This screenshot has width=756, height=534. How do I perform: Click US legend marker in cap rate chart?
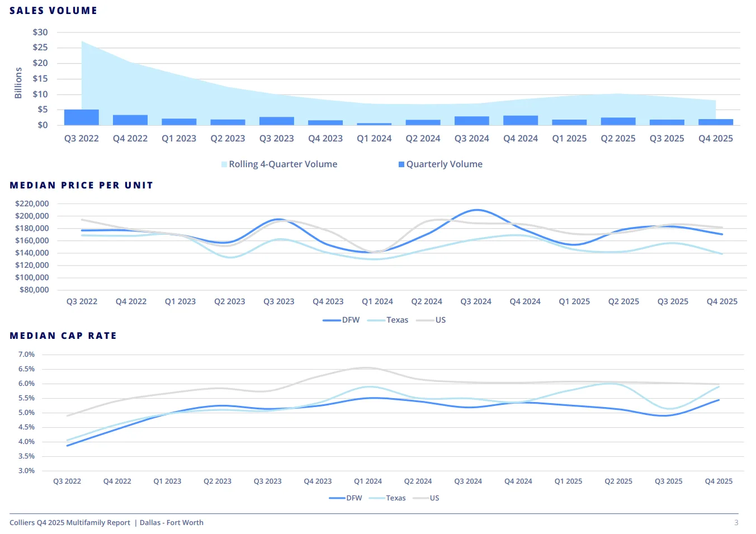420,498
